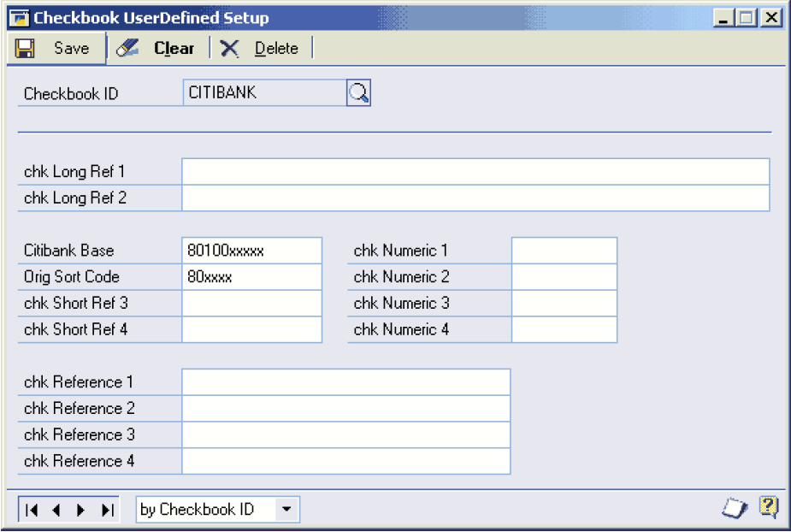
Task: Select the Orig Sort Code field
Action: click(251, 277)
